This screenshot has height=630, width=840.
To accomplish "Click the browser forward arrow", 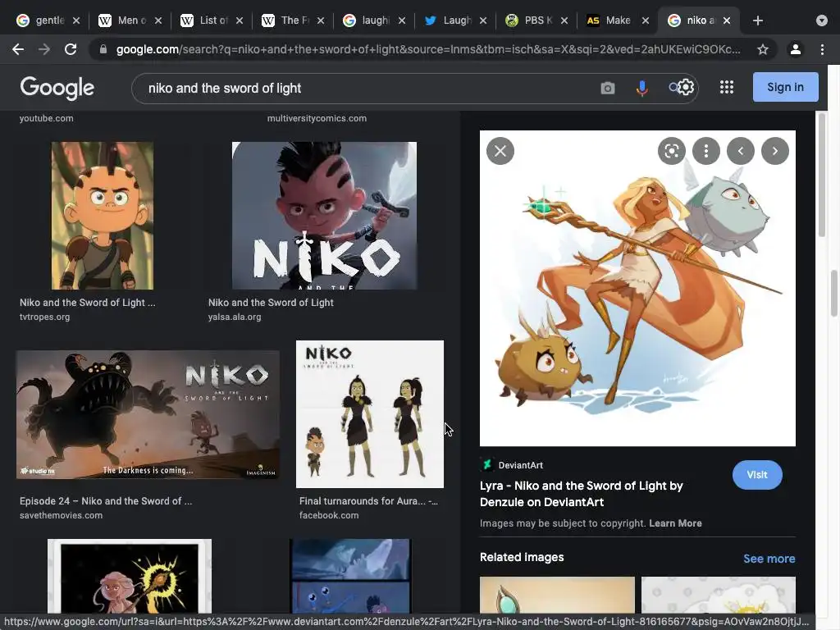I will (44, 49).
